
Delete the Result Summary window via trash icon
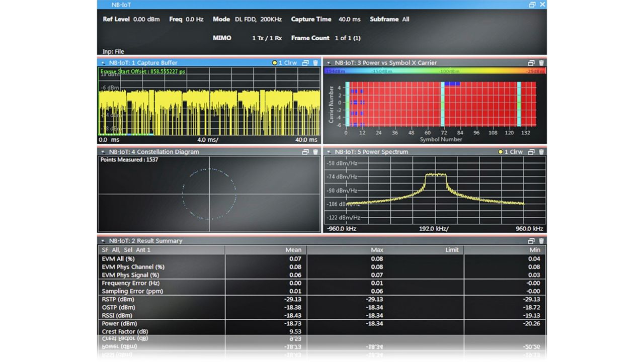pos(541,241)
